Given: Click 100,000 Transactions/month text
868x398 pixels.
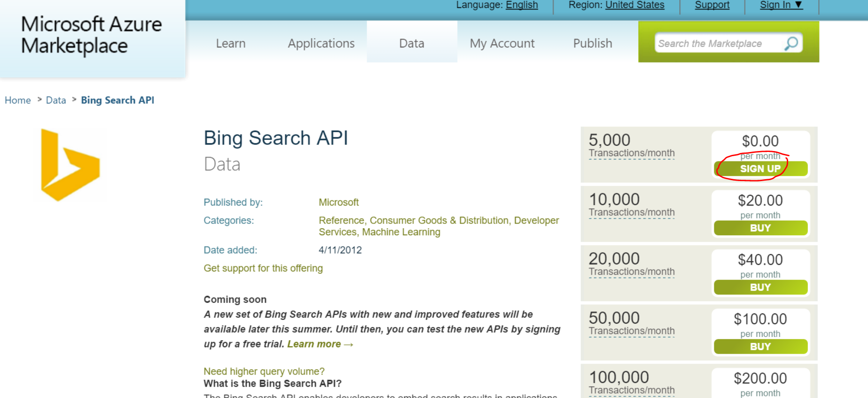Looking at the screenshot, I should pos(632,382).
